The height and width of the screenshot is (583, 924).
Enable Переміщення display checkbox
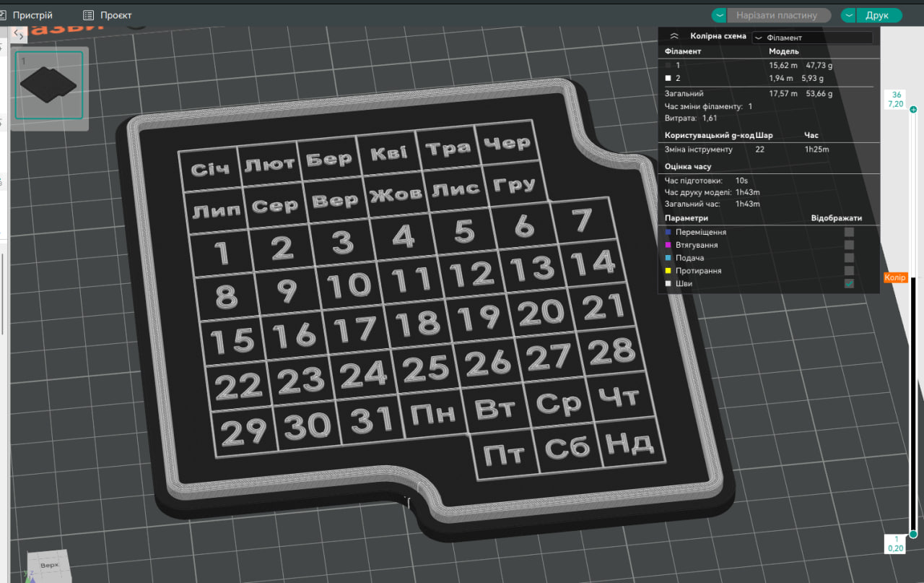[850, 232]
